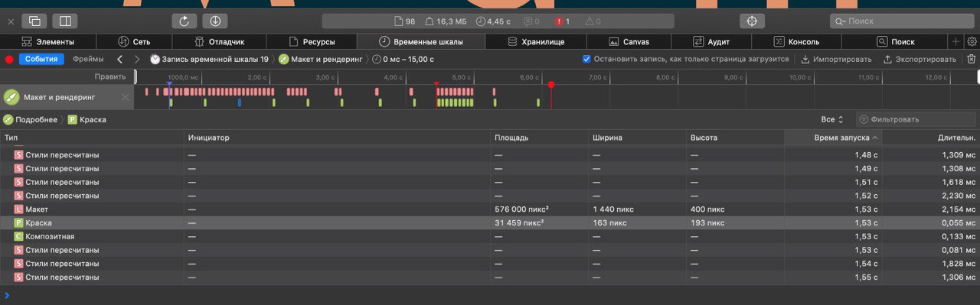980x305 pixels.
Task: Click the 16,3 МБ transfer size indicator
Action: 446,21
